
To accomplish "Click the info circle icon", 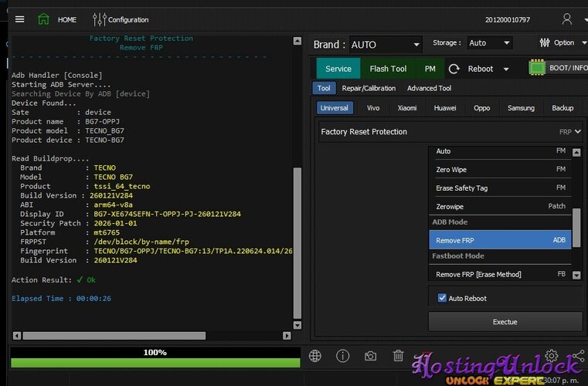I will [343, 356].
